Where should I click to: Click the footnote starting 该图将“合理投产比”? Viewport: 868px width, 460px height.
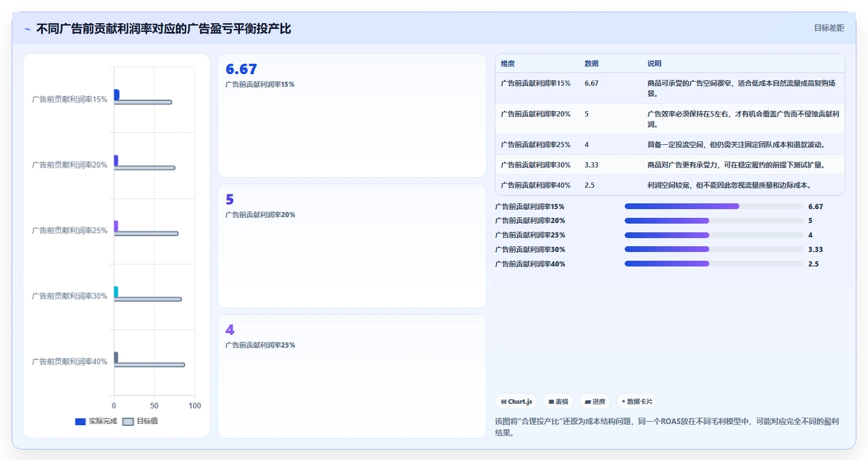coord(667,427)
